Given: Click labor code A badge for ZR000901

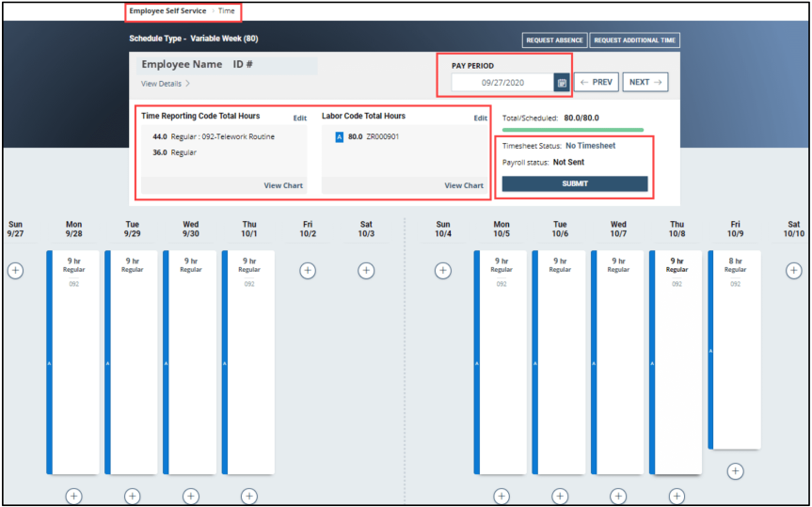Looking at the screenshot, I should [x=339, y=136].
